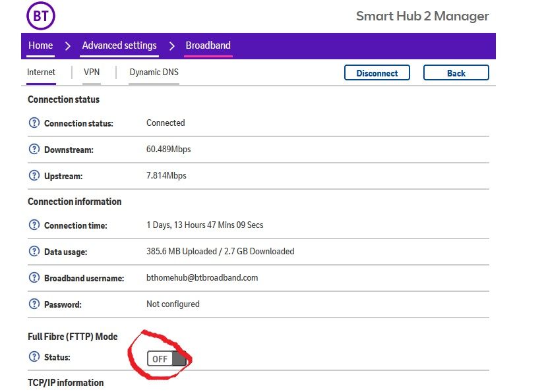Switch to the VPN tab
Viewport: 544px width, 392px height.
click(92, 72)
